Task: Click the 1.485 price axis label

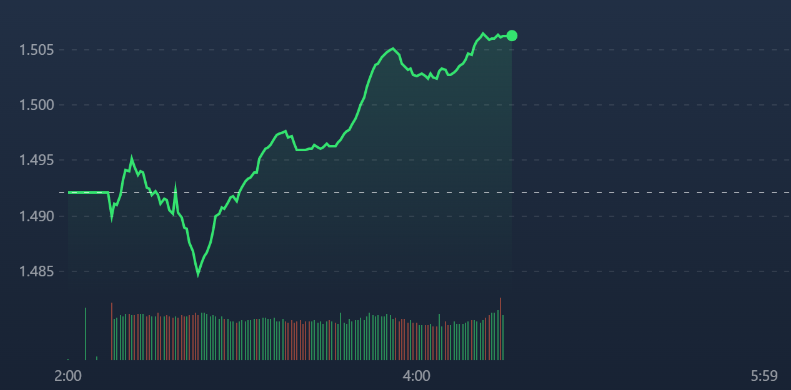Action: point(34,271)
